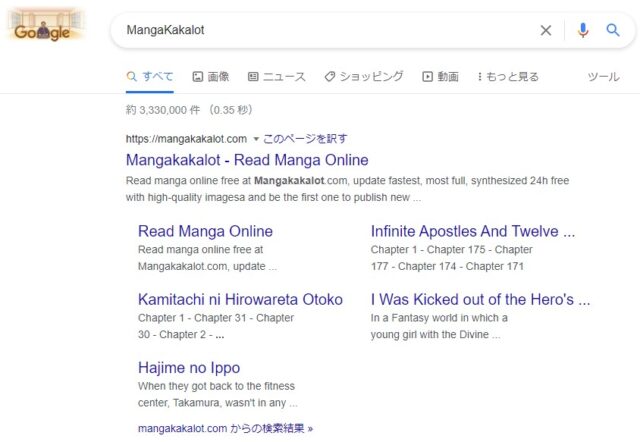This screenshot has height=442, width=640.
Task: Open Mangakakalot - Read Manga Online result
Action: tap(247, 160)
